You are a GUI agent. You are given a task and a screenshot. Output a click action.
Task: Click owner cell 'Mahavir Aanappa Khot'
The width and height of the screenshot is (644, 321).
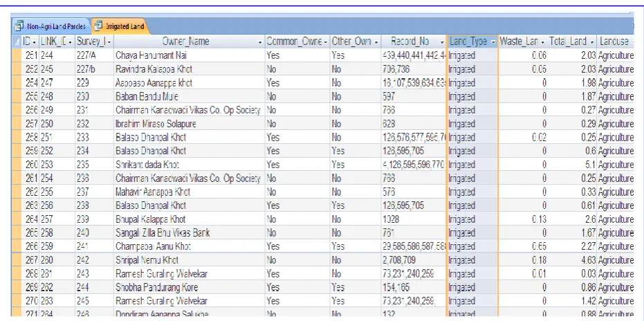pos(190,192)
